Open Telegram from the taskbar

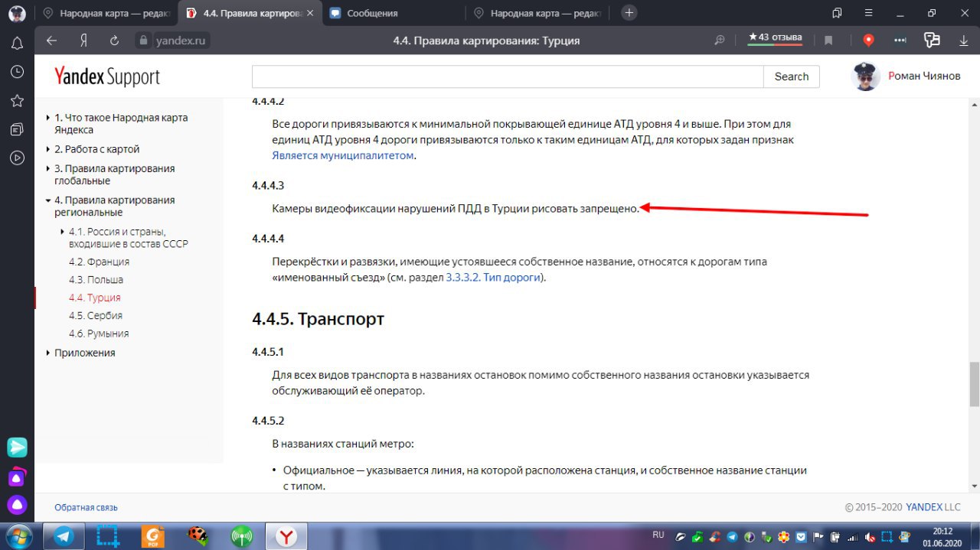pos(64,536)
